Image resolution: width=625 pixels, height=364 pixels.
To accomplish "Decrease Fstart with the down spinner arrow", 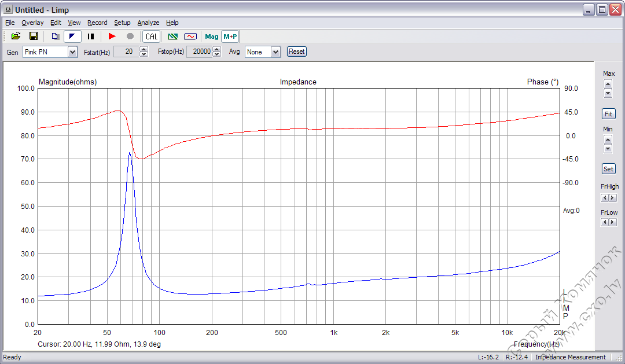I will pyautogui.click(x=144, y=54).
